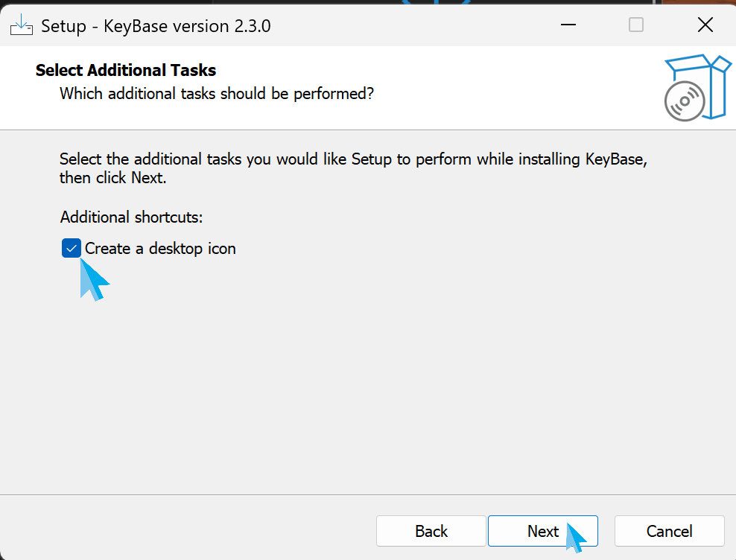Click the instruction text mentioning installing KeyBase
Screen dimensions: 736x560
click(x=358, y=159)
